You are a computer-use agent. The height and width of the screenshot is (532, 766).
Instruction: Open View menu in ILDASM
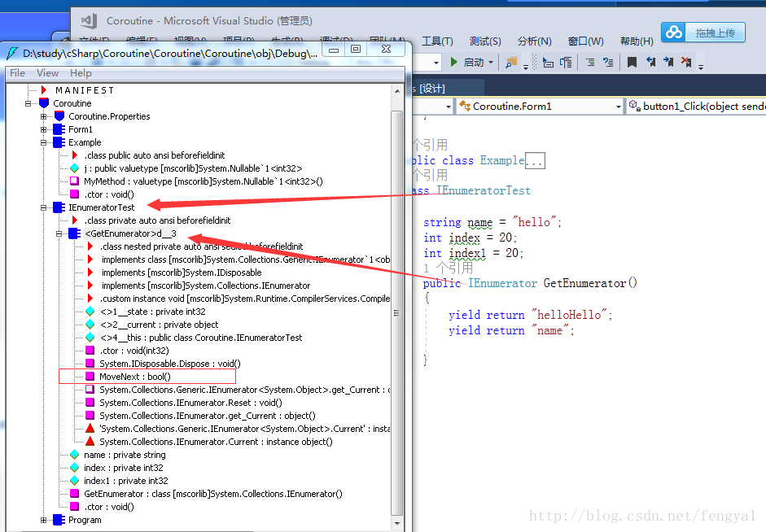pyautogui.click(x=47, y=72)
